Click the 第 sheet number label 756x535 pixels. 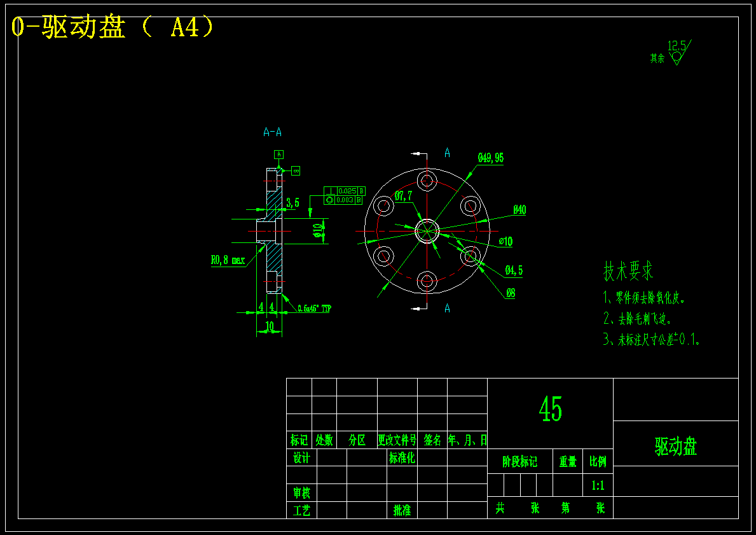(x=565, y=508)
